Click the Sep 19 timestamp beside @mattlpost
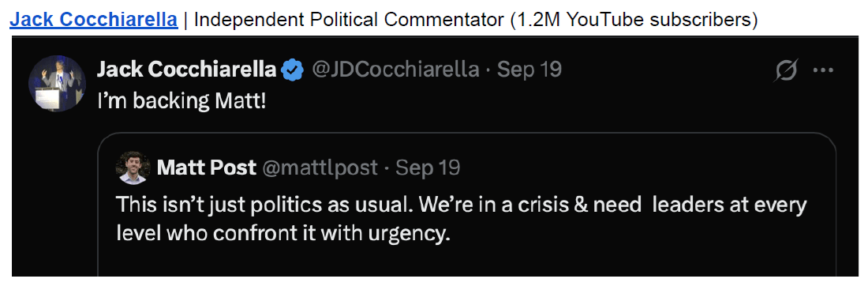 click(x=428, y=168)
